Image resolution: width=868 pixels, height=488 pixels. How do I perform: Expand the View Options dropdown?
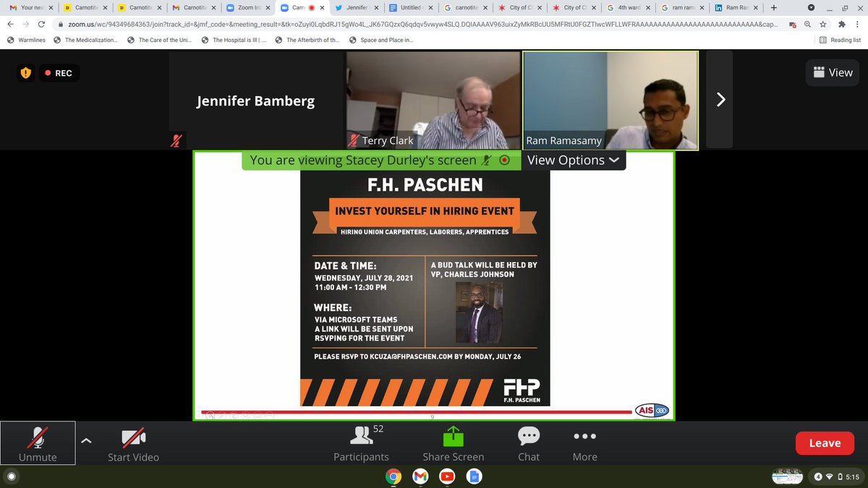[x=573, y=160]
